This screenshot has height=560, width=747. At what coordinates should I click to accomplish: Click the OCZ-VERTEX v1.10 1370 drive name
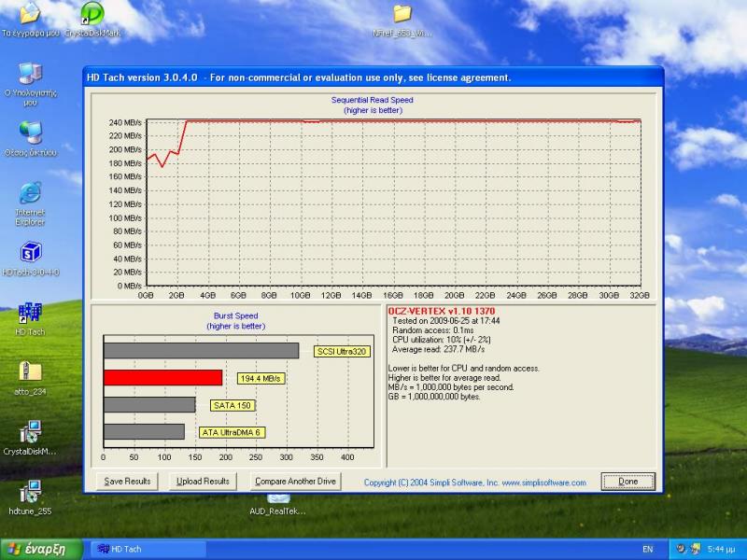tap(442, 312)
